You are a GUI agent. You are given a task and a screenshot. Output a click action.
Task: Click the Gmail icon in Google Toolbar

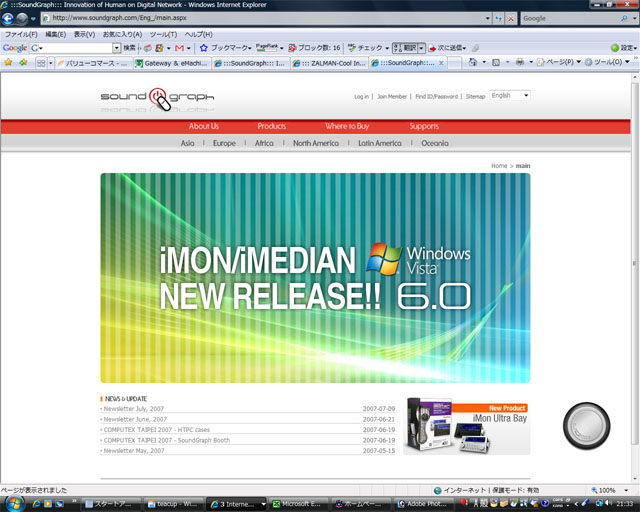point(179,48)
